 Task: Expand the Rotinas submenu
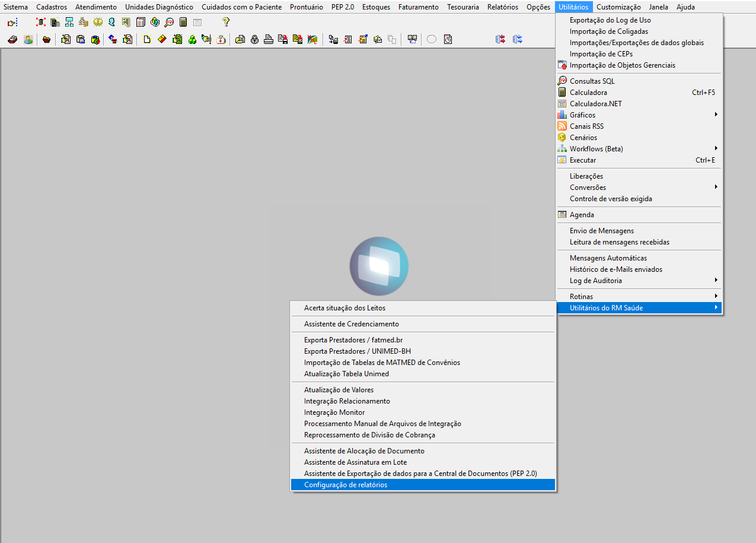[x=639, y=297]
